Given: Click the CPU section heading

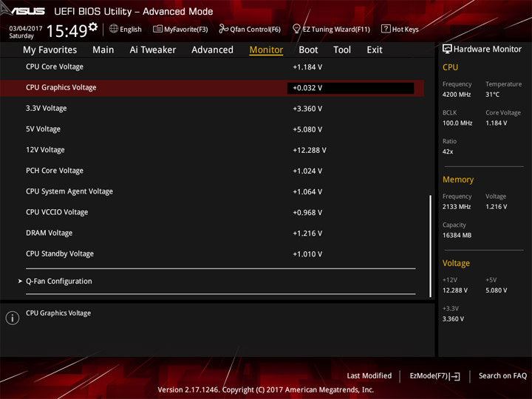Looking at the screenshot, I should click(x=450, y=67).
